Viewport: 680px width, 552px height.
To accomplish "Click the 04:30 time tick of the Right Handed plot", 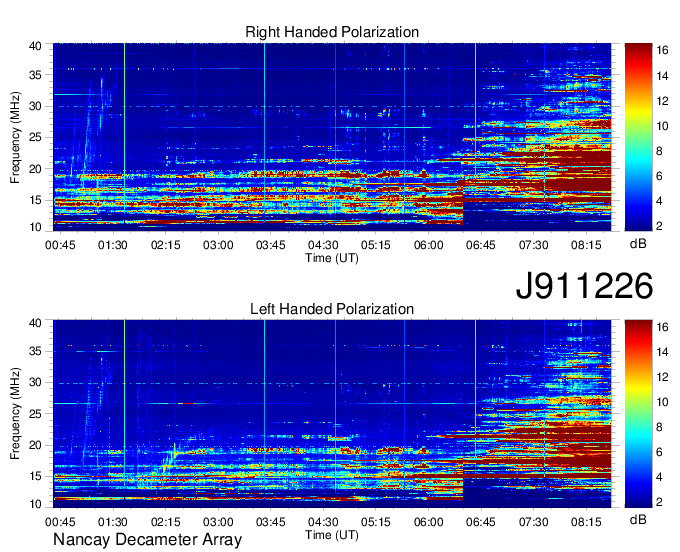I will pos(323,245).
